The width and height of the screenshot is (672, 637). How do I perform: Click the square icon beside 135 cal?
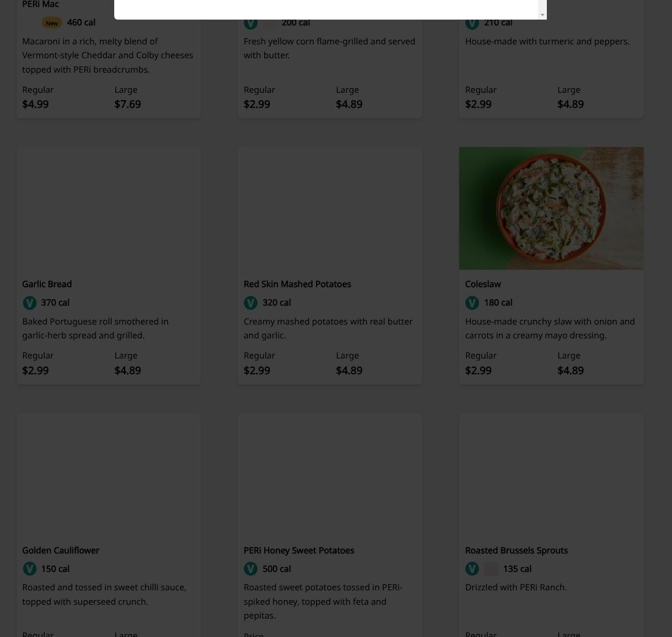pyautogui.click(x=491, y=569)
